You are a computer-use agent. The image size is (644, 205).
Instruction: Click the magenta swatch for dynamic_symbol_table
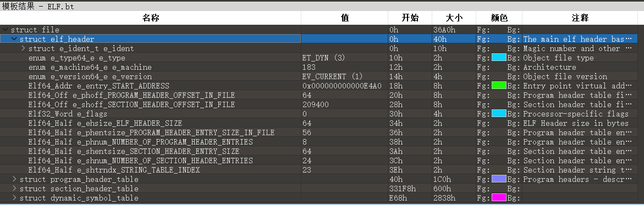(x=499, y=198)
